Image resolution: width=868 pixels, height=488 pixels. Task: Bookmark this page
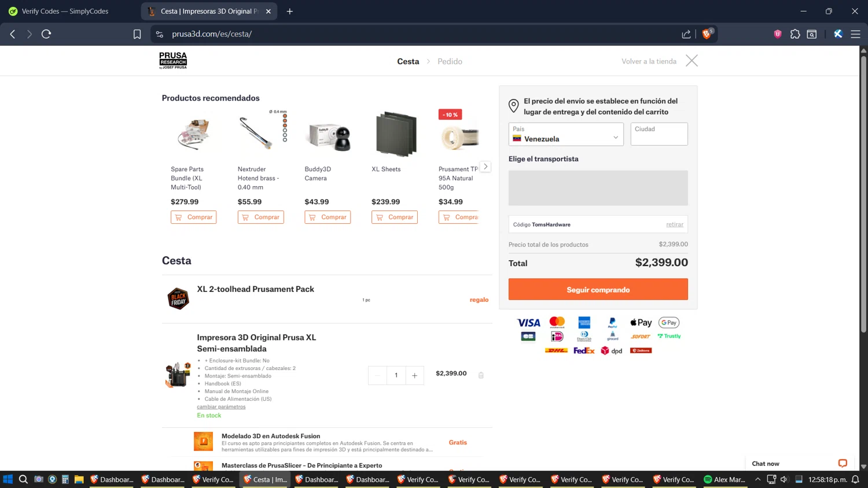137,34
